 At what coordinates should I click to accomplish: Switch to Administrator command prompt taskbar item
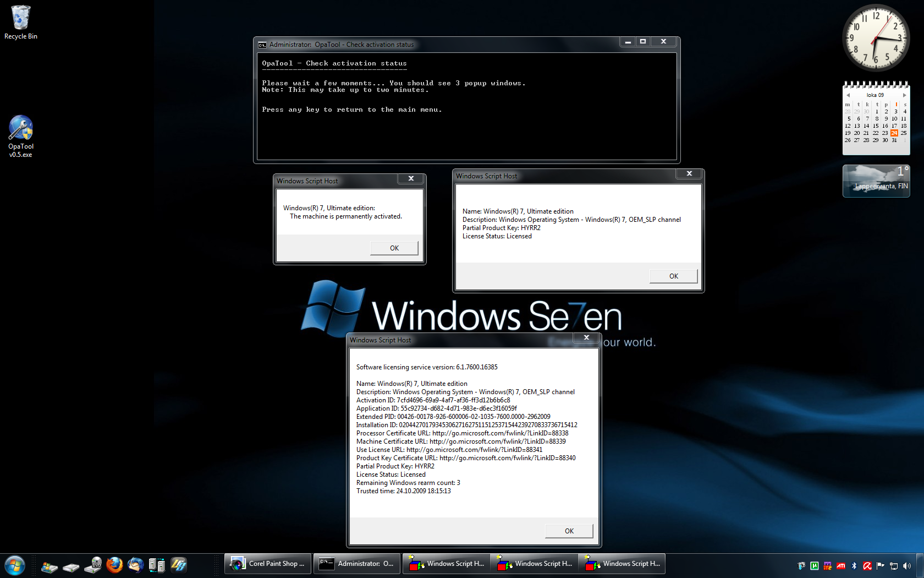358,564
